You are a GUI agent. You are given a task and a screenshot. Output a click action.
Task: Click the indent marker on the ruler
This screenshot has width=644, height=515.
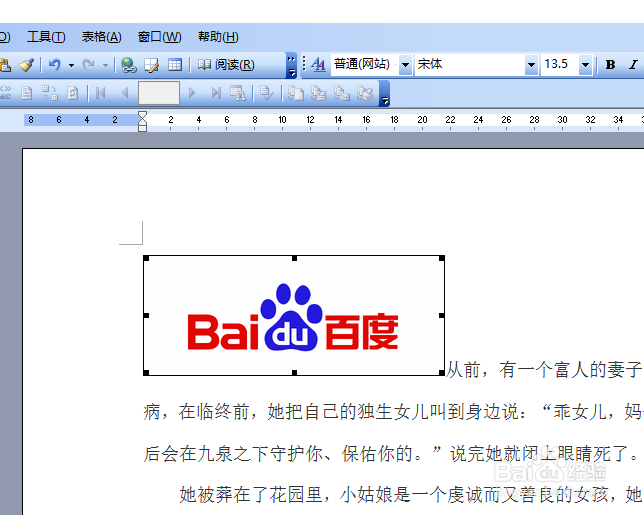(142, 121)
